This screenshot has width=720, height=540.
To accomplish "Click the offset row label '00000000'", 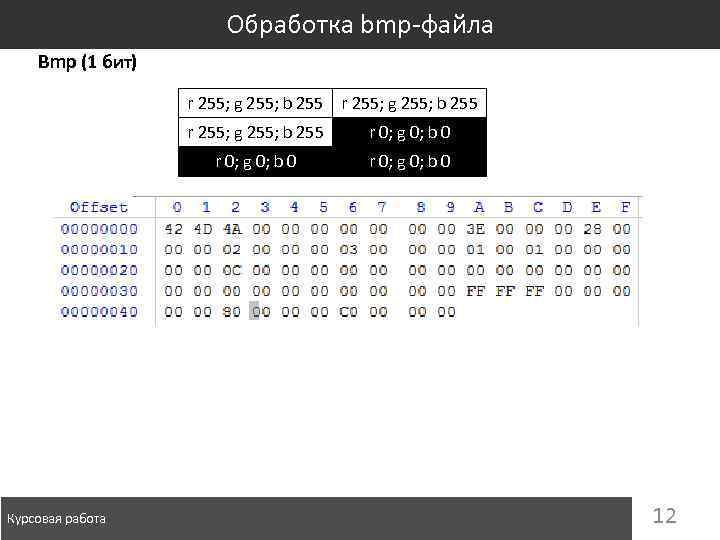I will tap(99, 229).
